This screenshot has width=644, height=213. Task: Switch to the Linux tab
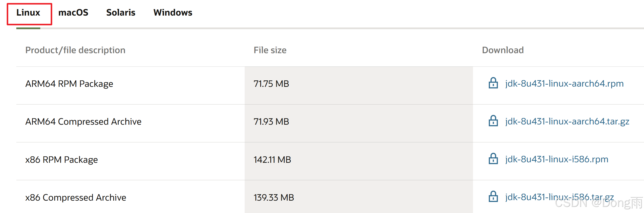tap(28, 13)
